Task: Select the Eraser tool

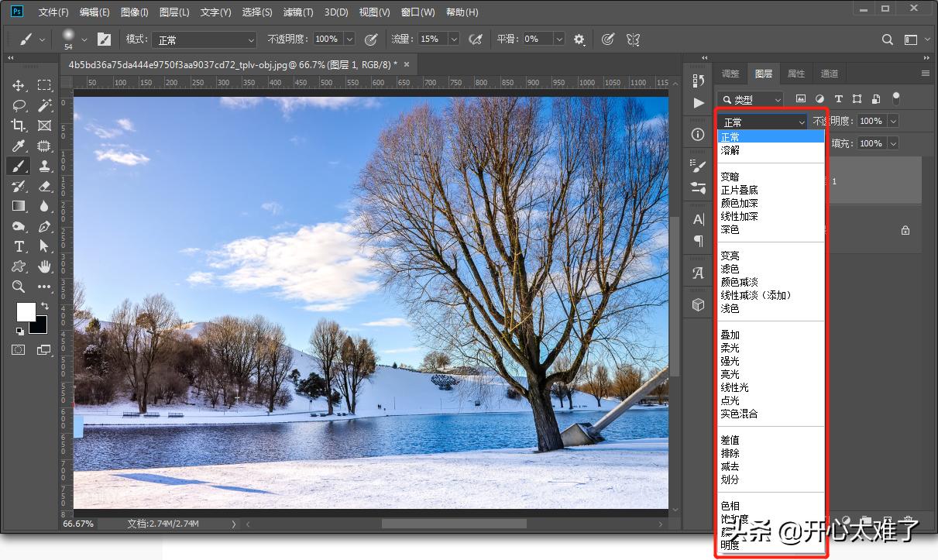Action: [x=44, y=186]
